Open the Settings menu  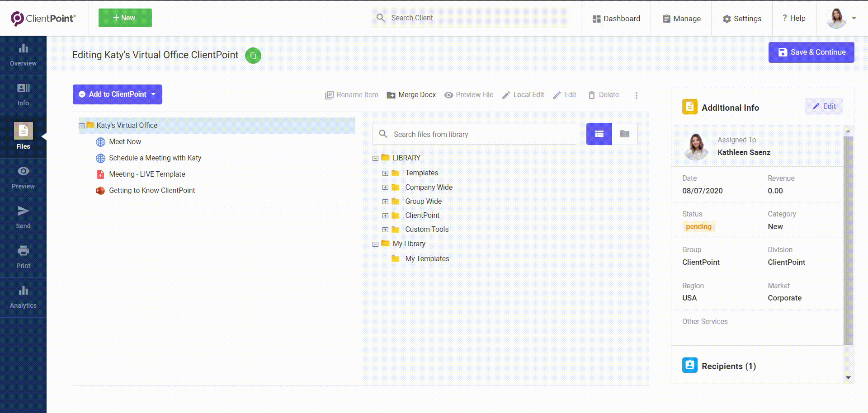point(742,19)
